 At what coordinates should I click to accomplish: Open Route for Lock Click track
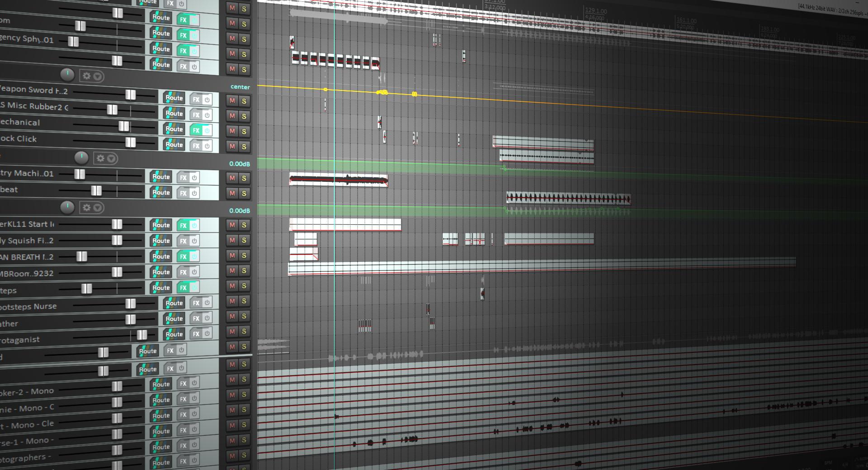point(174,144)
